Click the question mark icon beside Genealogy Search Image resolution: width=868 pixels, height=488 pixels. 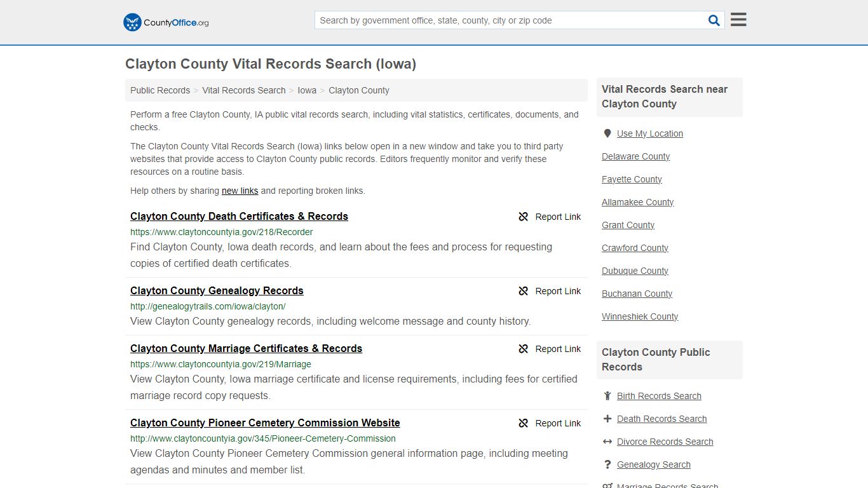[607, 464]
